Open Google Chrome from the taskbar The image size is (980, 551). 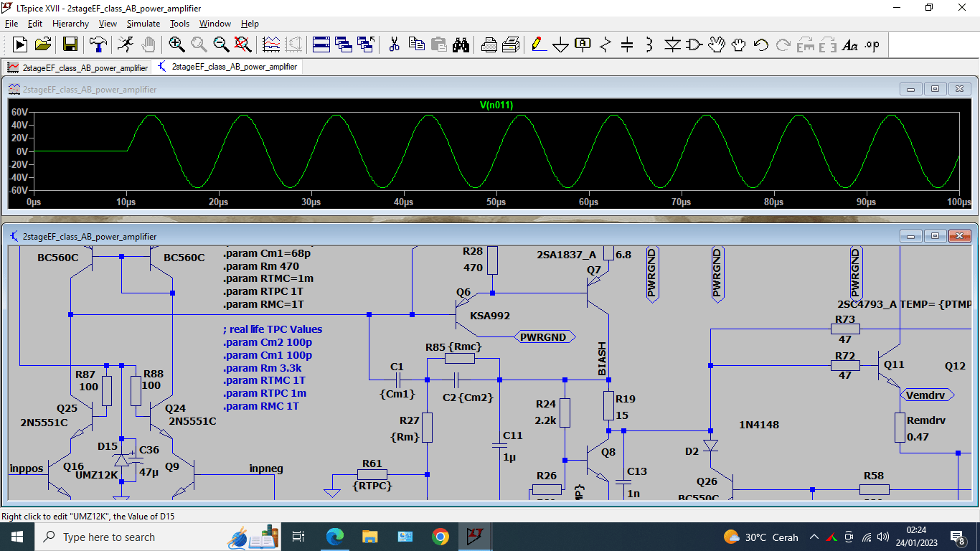click(x=440, y=537)
